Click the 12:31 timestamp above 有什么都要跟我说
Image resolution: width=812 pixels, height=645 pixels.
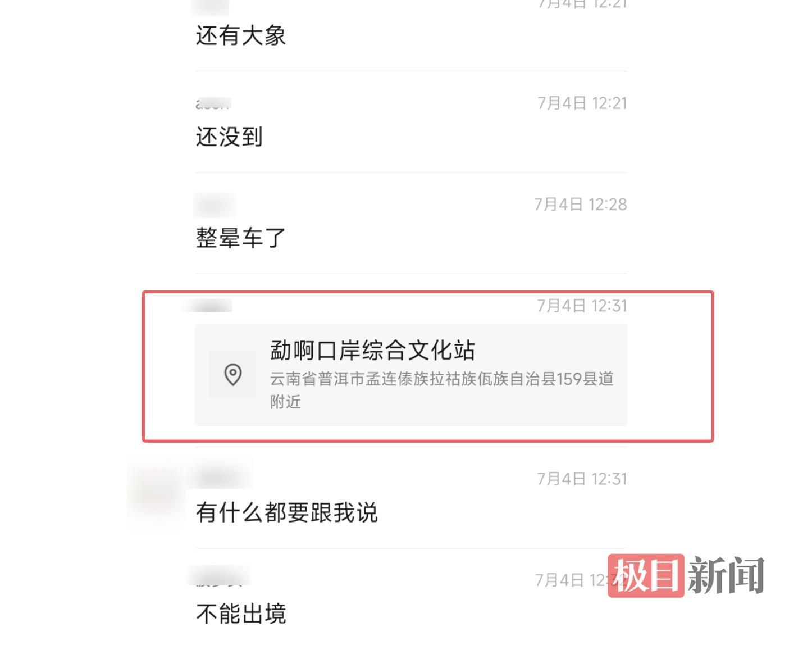(582, 479)
